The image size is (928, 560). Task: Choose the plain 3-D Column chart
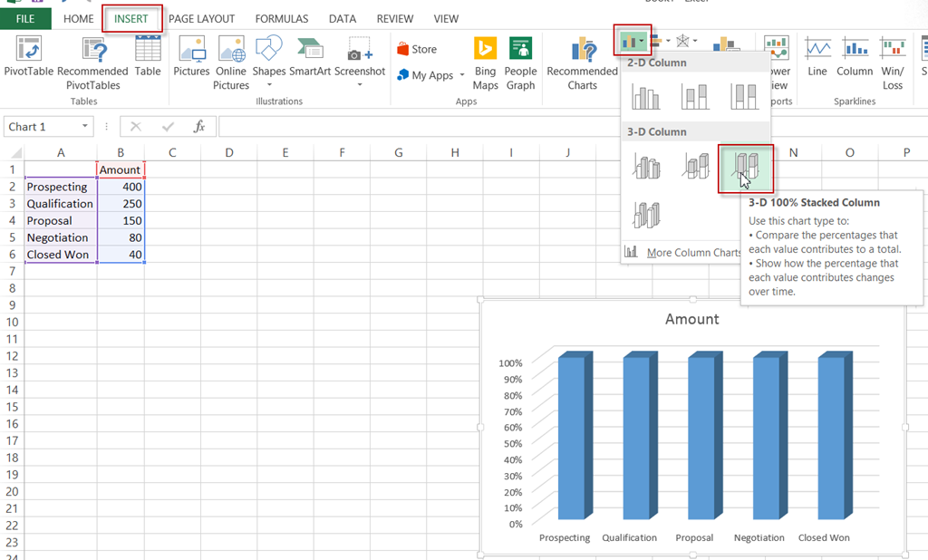click(x=645, y=214)
